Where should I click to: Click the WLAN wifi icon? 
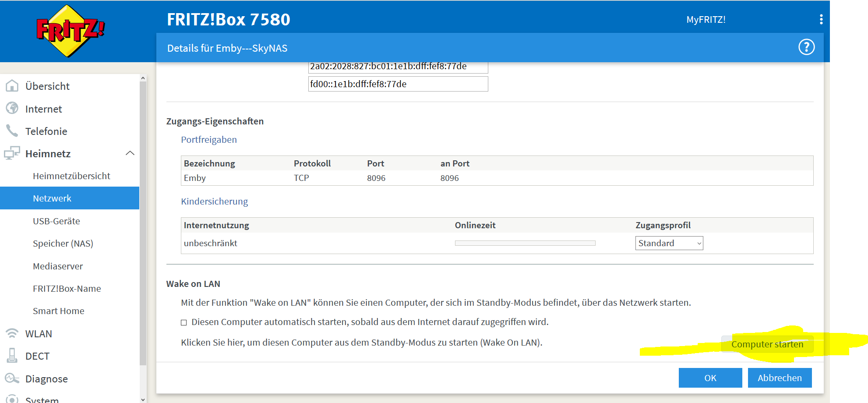12,333
